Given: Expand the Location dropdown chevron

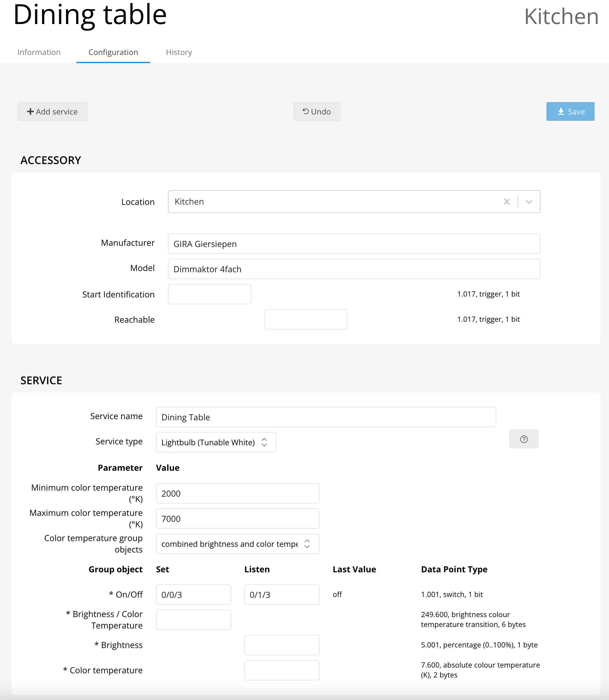Looking at the screenshot, I should 528,202.
